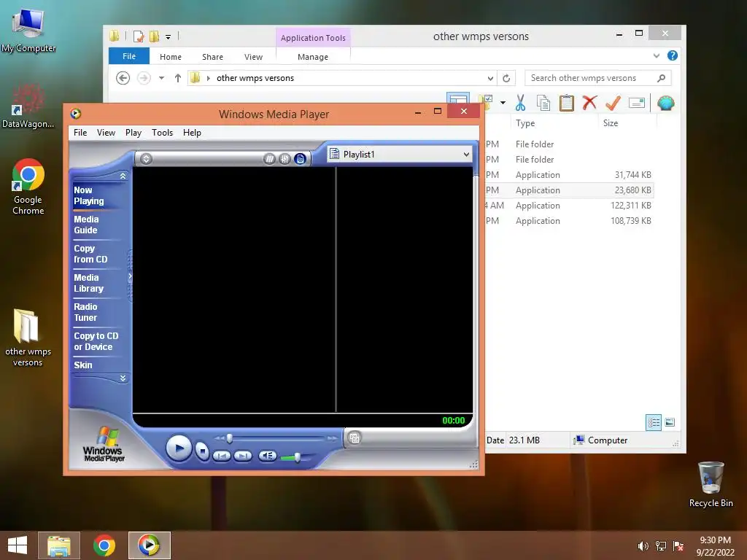Go back in Explorer navigation
Screen dimensions: 747x560
(x=123, y=77)
